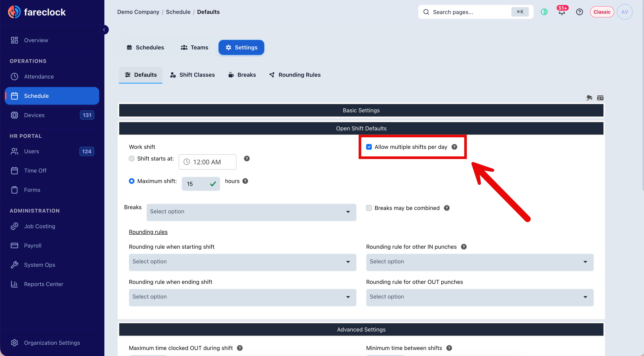Click the green status circle icon
This screenshot has width=644, height=356.
click(544, 12)
